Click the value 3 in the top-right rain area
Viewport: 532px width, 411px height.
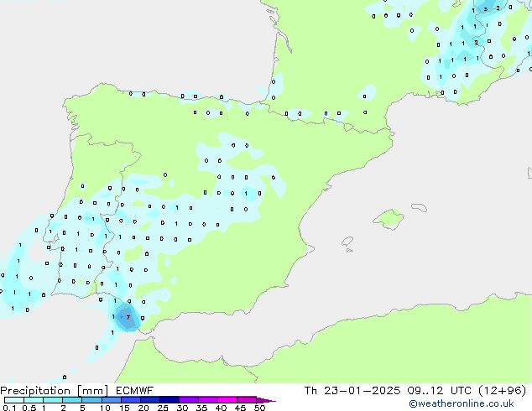coord(485,10)
